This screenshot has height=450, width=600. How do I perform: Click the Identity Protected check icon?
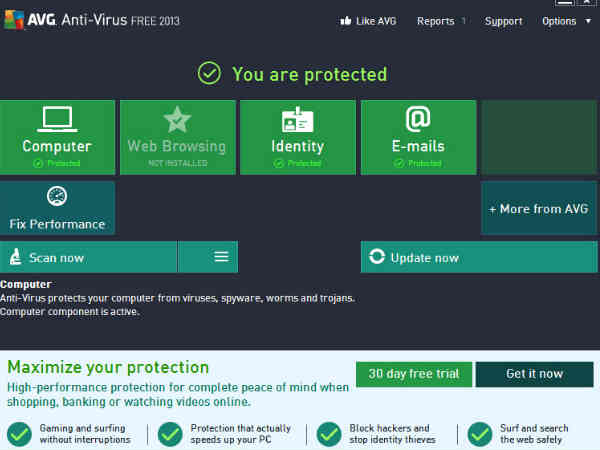279,163
